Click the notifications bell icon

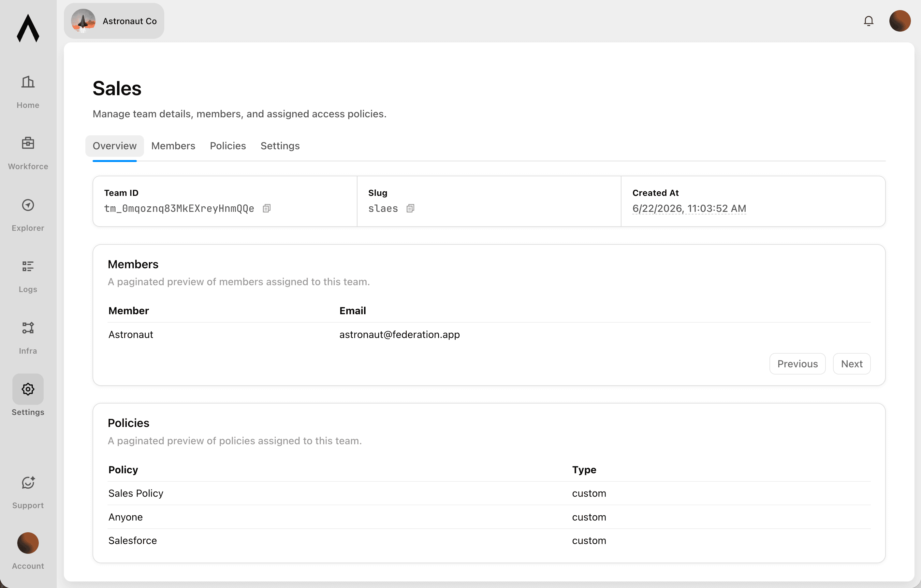(x=869, y=21)
